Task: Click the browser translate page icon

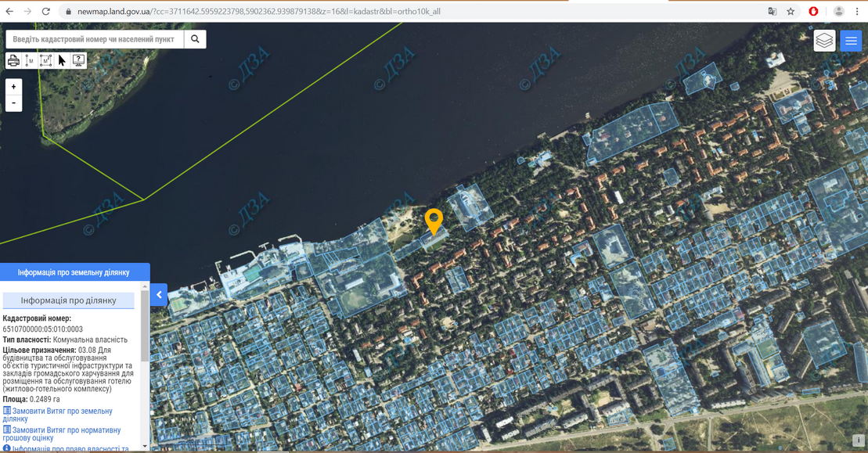Action: pos(773,12)
